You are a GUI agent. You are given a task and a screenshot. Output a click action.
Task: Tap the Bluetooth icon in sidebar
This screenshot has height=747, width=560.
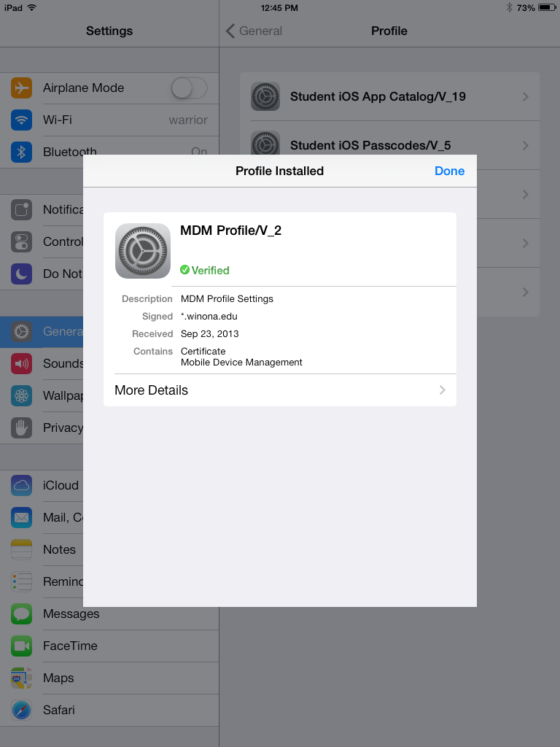pyautogui.click(x=22, y=152)
